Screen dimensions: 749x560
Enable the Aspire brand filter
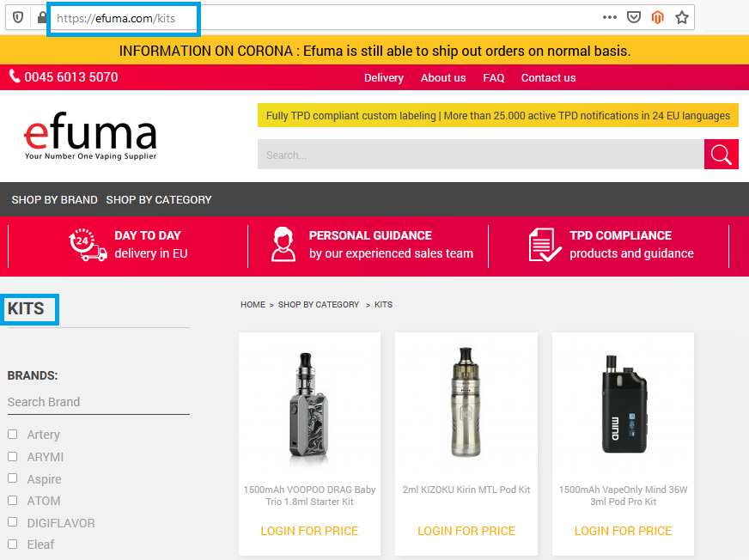(13, 478)
